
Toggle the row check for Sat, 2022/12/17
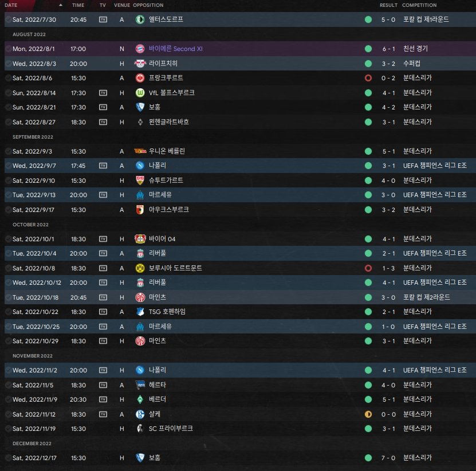[x=8, y=458]
